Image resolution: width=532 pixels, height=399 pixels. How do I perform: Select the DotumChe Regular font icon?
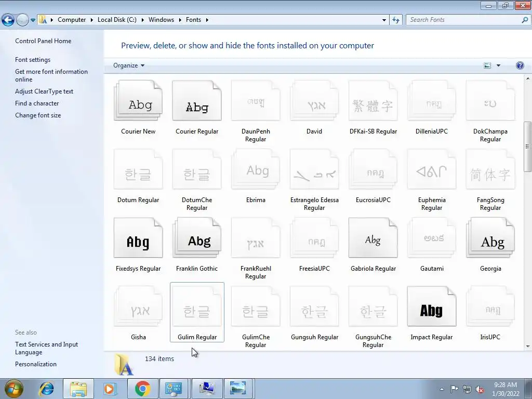pos(197,169)
